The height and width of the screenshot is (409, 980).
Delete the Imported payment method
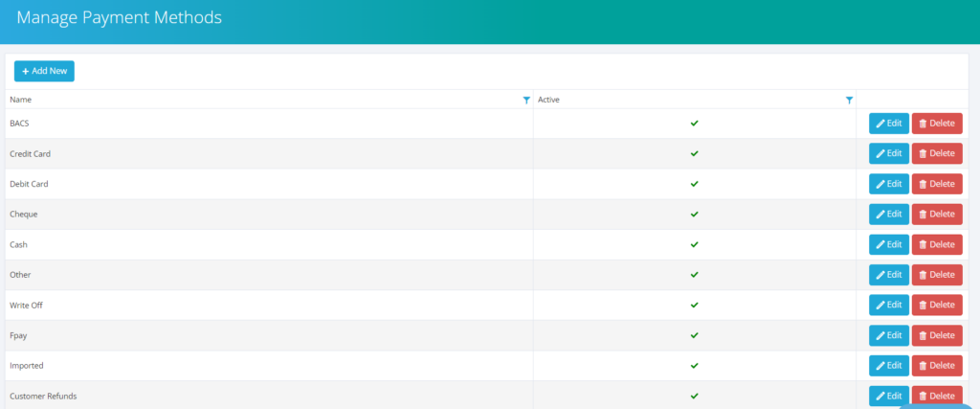(x=937, y=365)
